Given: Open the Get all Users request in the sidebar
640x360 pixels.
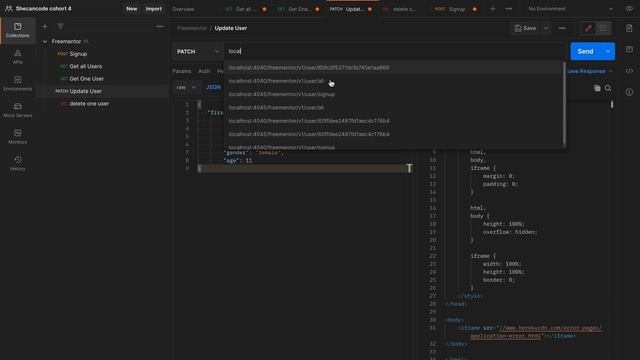Looking at the screenshot, I should coord(86,66).
